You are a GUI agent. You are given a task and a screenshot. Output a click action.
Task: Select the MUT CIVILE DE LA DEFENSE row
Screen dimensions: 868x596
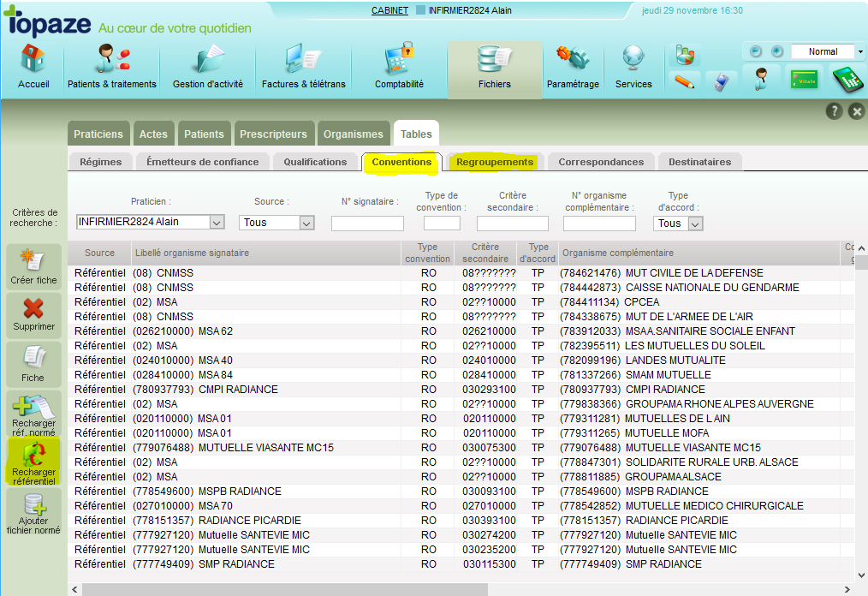[x=461, y=273]
